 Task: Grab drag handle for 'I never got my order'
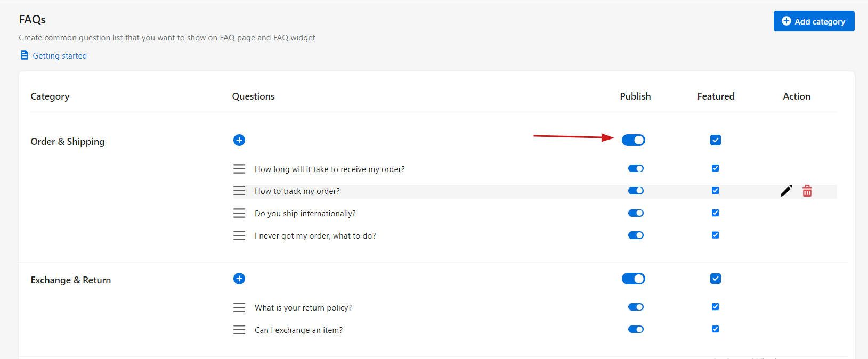pos(239,235)
